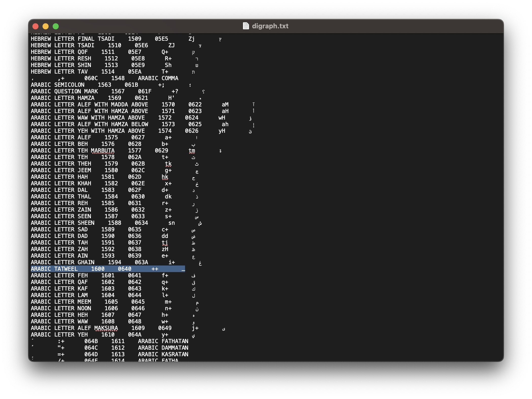532x399 pixels.
Task: Click the ARABIC FATHATAN entry
Action: (163, 341)
